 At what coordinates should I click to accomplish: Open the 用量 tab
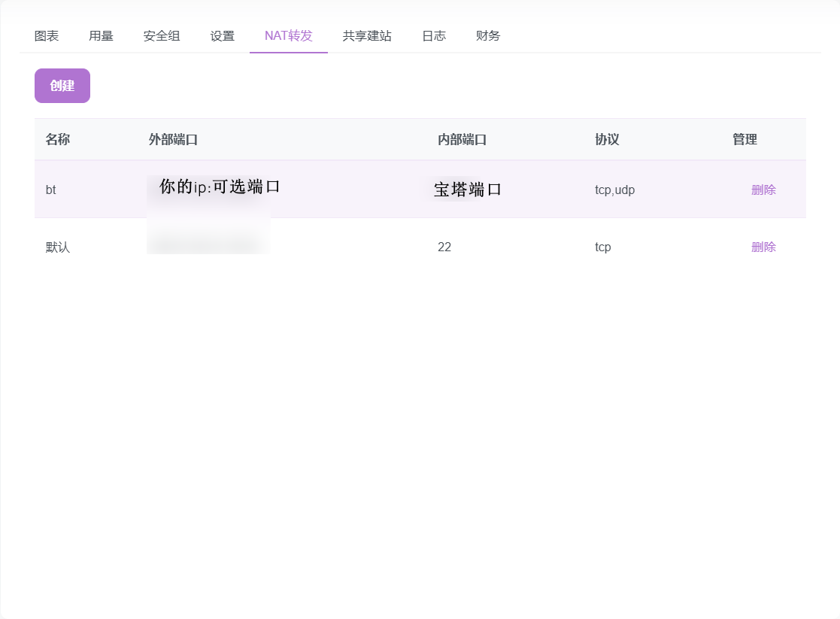(x=101, y=35)
